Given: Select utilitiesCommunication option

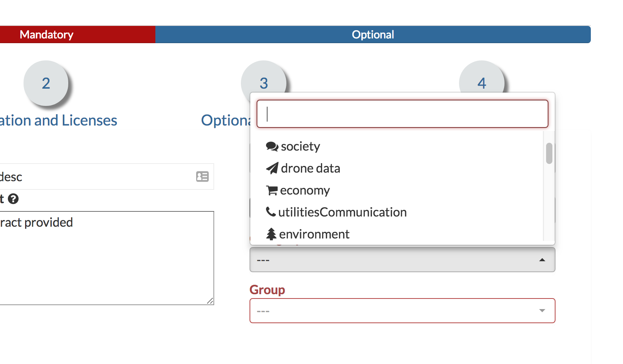Looking at the screenshot, I should [x=397, y=212].
